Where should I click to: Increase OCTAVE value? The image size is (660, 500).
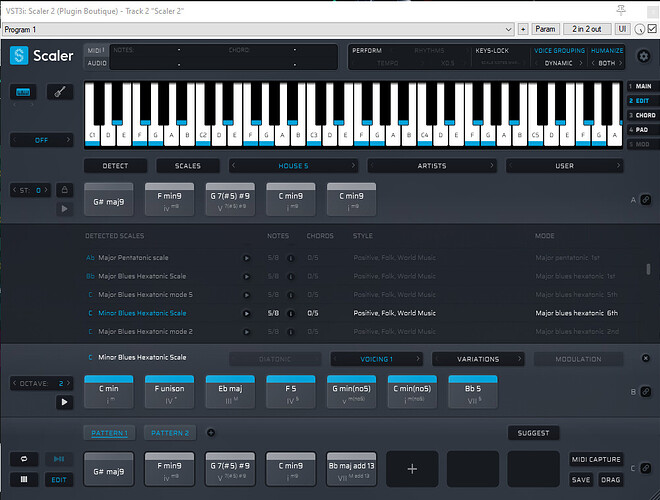[x=69, y=383]
